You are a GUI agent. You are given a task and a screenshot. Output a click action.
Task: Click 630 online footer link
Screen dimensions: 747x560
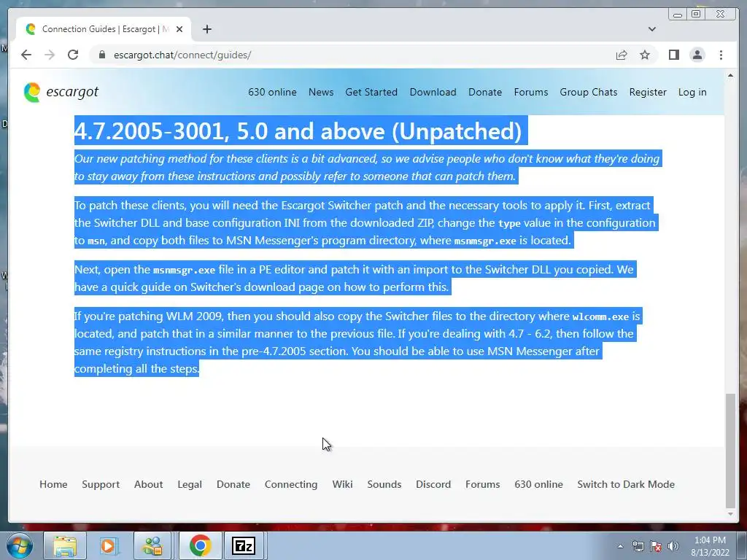click(x=538, y=484)
